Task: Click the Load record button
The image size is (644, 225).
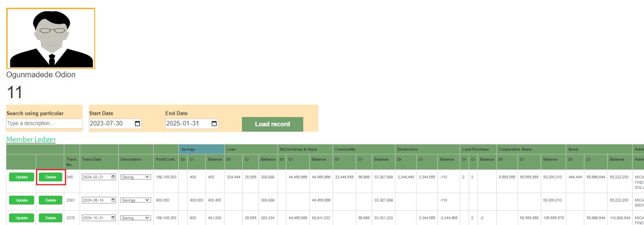Action: click(x=272, y=124)
